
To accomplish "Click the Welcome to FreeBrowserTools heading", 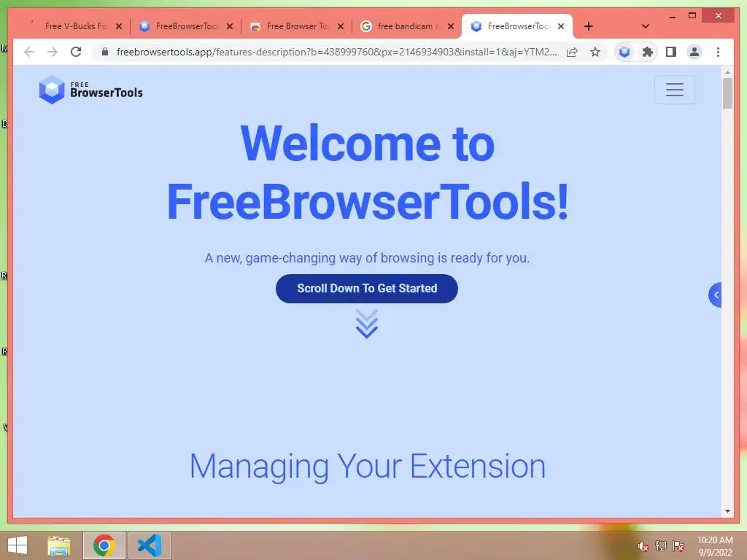I will [x=368, y=172].
